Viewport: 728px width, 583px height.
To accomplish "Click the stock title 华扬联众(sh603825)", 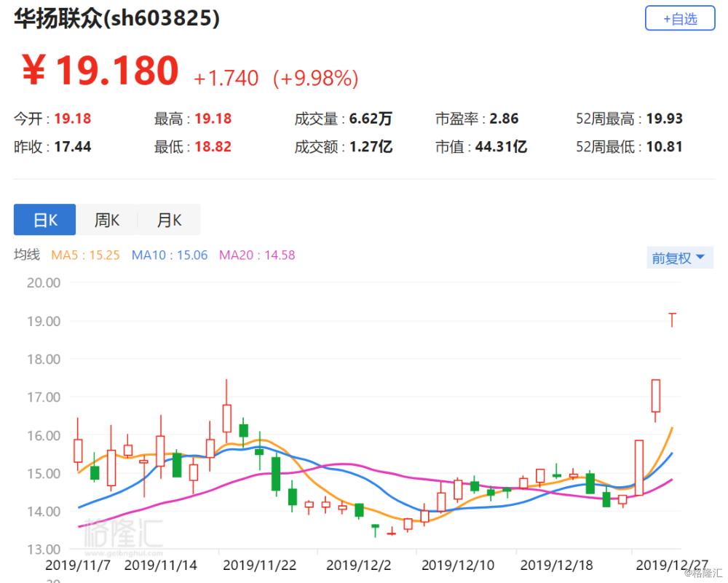I will pos(116,19).
